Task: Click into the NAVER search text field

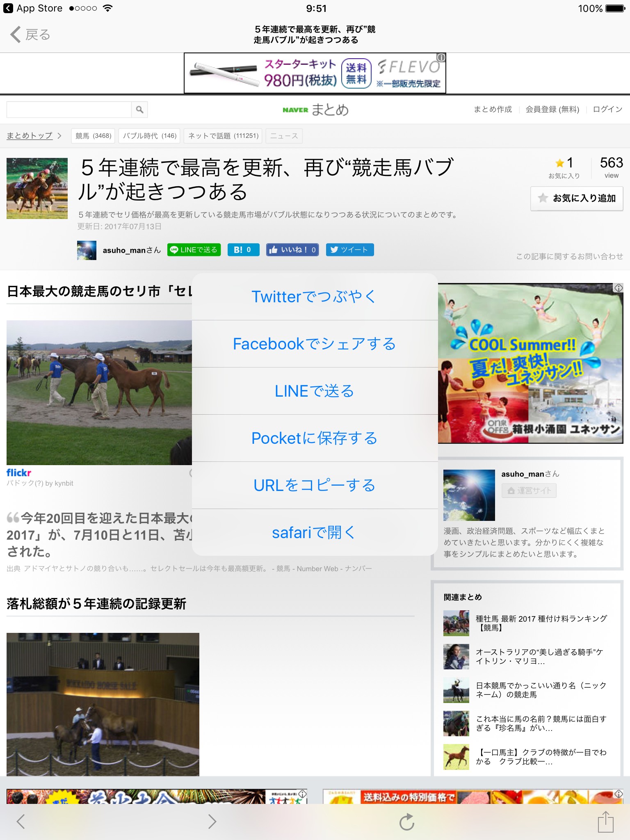Action: tap(69, 110)
